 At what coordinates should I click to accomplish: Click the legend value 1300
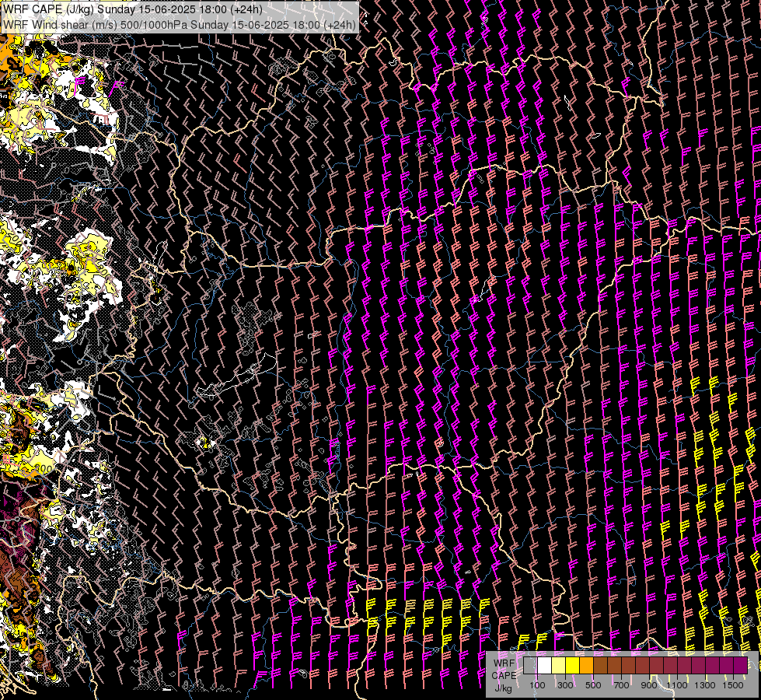[x=705, y=685]
